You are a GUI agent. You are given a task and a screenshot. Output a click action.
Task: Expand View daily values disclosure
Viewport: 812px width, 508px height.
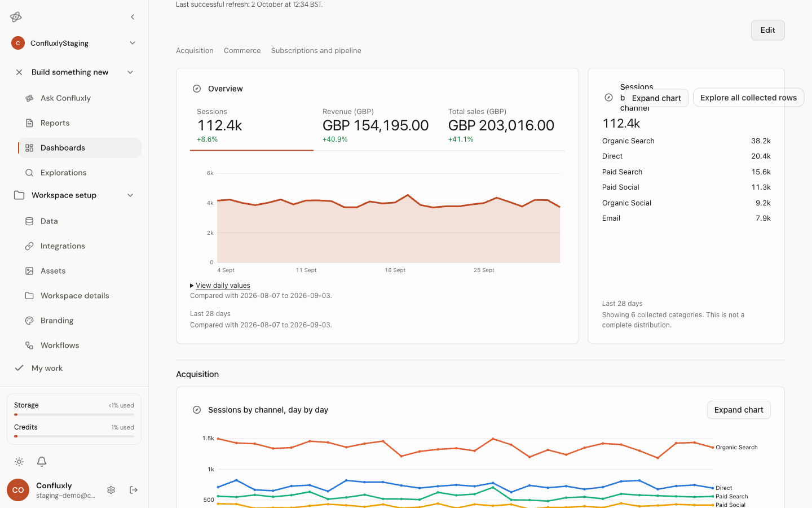pyautogui.click(x=220, y=286)
